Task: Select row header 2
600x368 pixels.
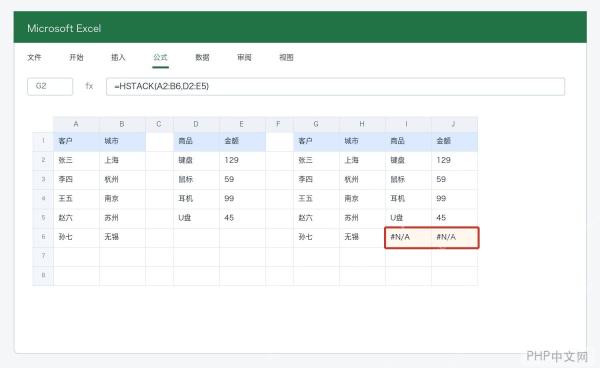Action: 43,160
